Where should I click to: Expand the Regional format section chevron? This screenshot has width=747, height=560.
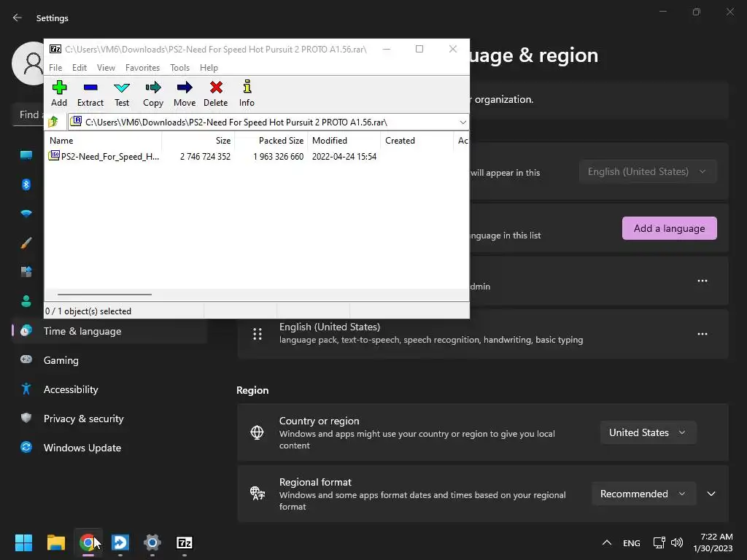tap(711, 494)
